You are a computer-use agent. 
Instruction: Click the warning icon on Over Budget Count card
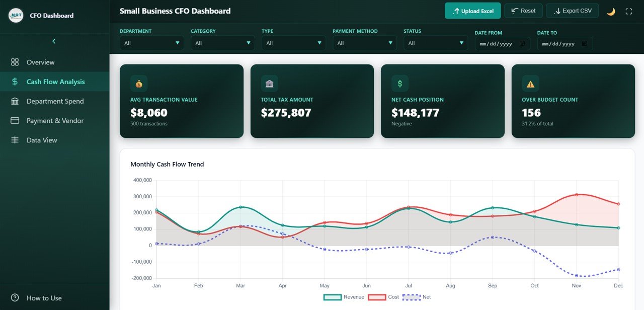530,84
